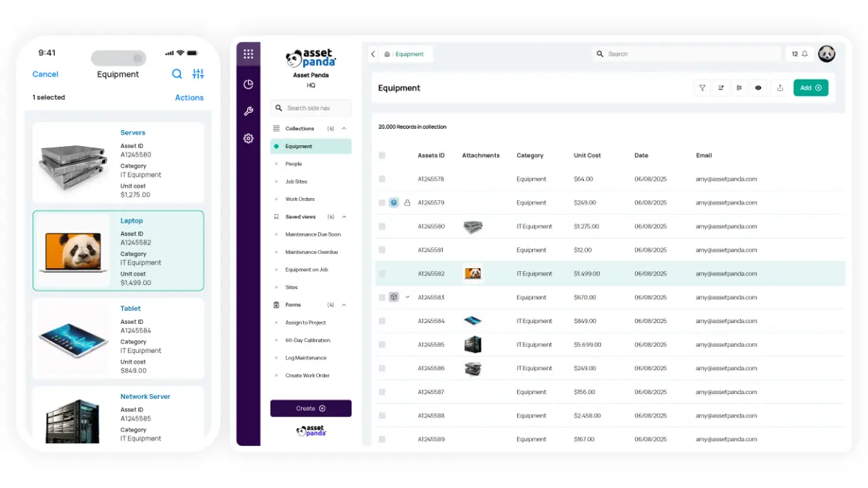Tick the select-all checkbox in the table header
Viewport: 868px width, 488px height.
pyautogui.click(x=382, y=155)
